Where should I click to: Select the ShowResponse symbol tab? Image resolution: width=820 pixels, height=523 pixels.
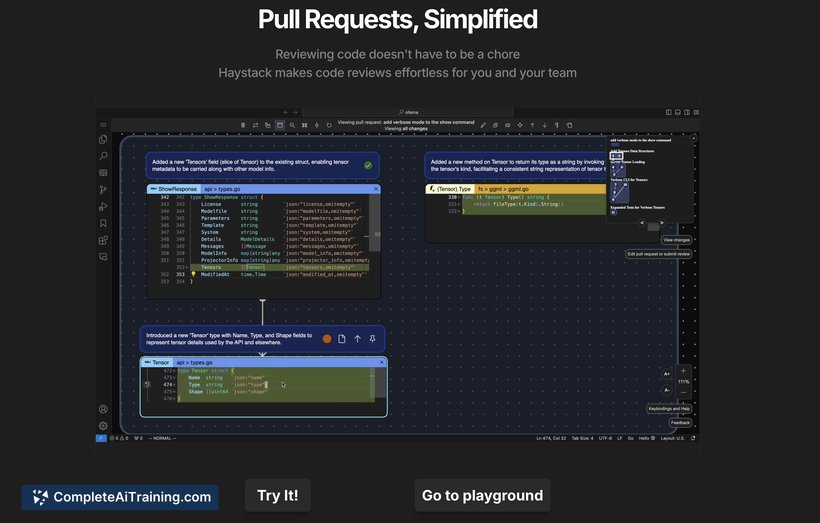[x=174, y=189]
